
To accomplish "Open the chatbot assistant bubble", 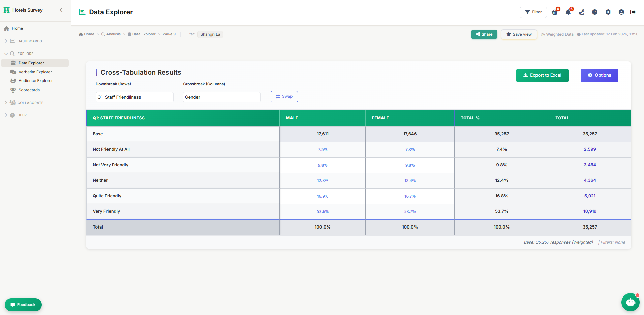I will pos(630,302).
